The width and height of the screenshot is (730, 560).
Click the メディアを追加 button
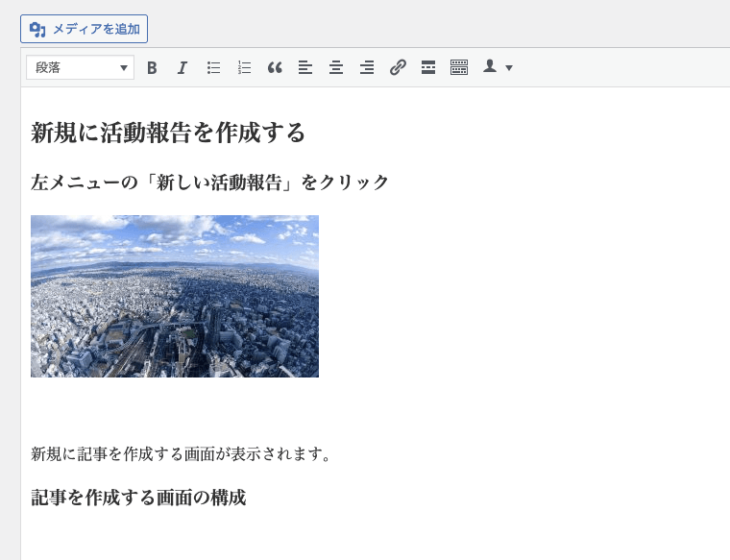[84, 29]
